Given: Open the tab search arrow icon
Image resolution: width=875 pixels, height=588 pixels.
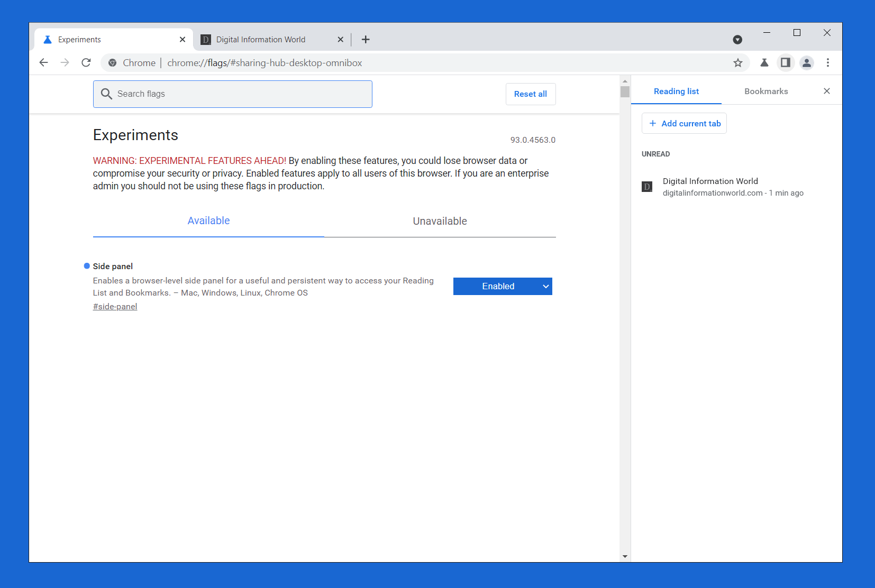Looking at the screenshot, I should click(x=737, y=39).
